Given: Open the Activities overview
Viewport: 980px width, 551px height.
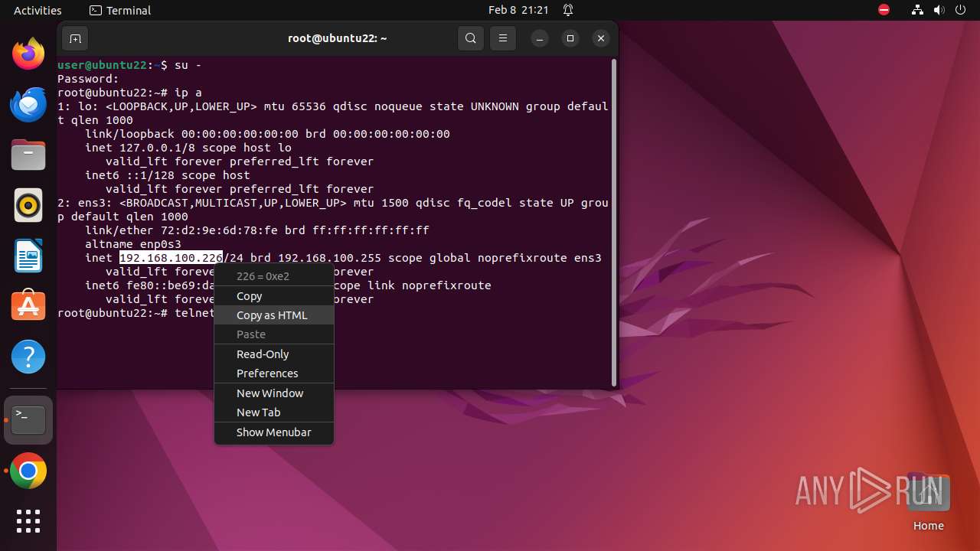Looking at the screenshot, I should pos(38,10).
